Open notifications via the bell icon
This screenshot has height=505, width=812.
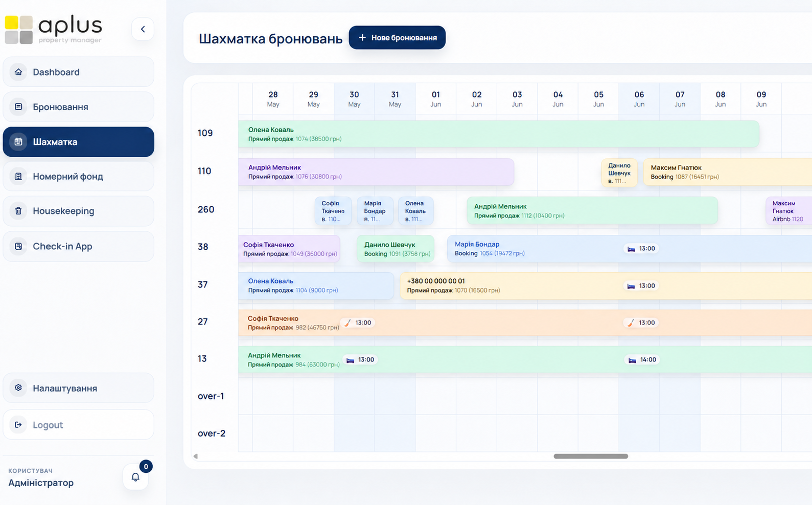(135, 477)
